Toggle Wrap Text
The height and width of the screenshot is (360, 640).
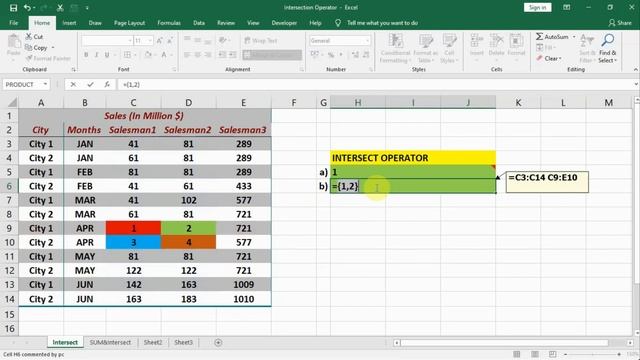tap(261, 40)
